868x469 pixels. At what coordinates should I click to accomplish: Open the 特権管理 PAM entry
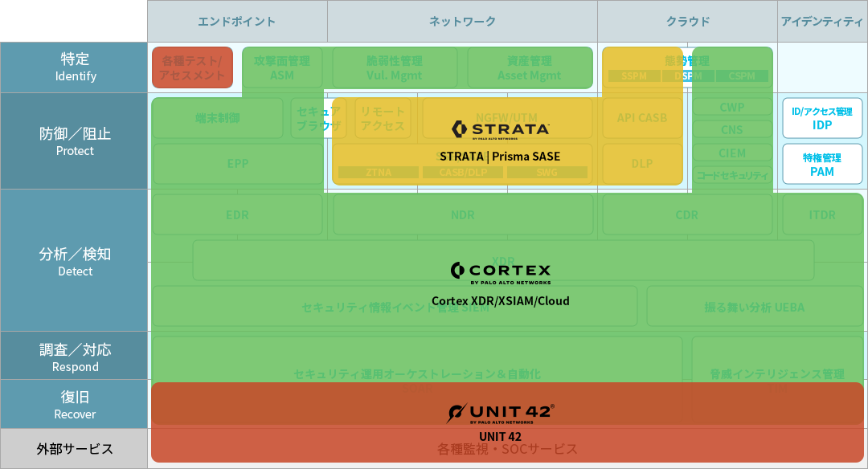click(821, 164)
